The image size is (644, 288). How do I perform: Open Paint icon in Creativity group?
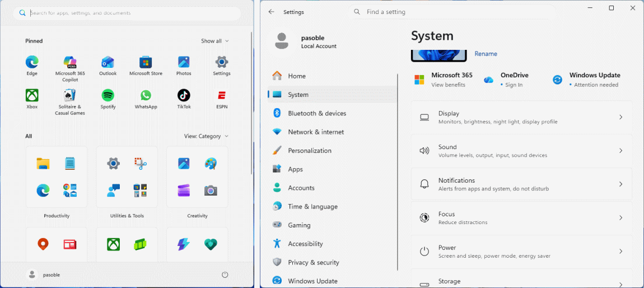pos(211,164)
